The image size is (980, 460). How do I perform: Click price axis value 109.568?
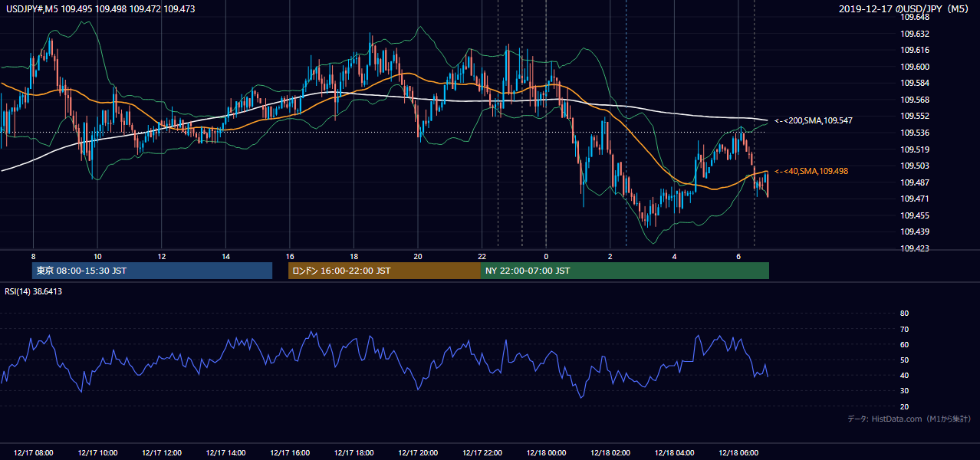coord(915,100)
